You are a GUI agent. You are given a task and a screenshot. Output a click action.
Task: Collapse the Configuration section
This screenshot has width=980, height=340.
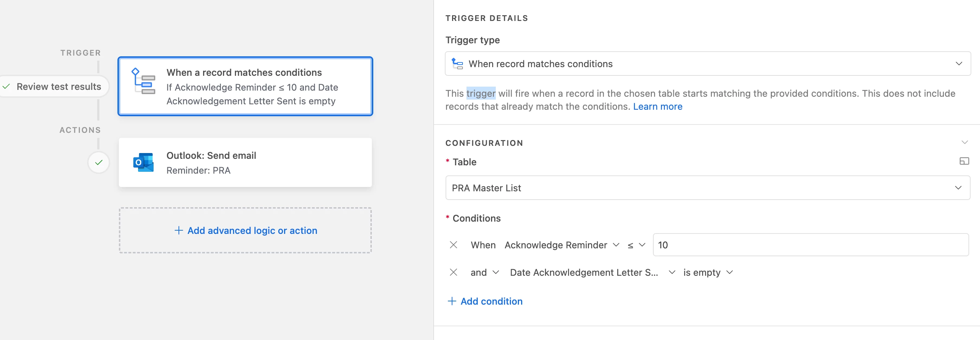coord(964,143)
